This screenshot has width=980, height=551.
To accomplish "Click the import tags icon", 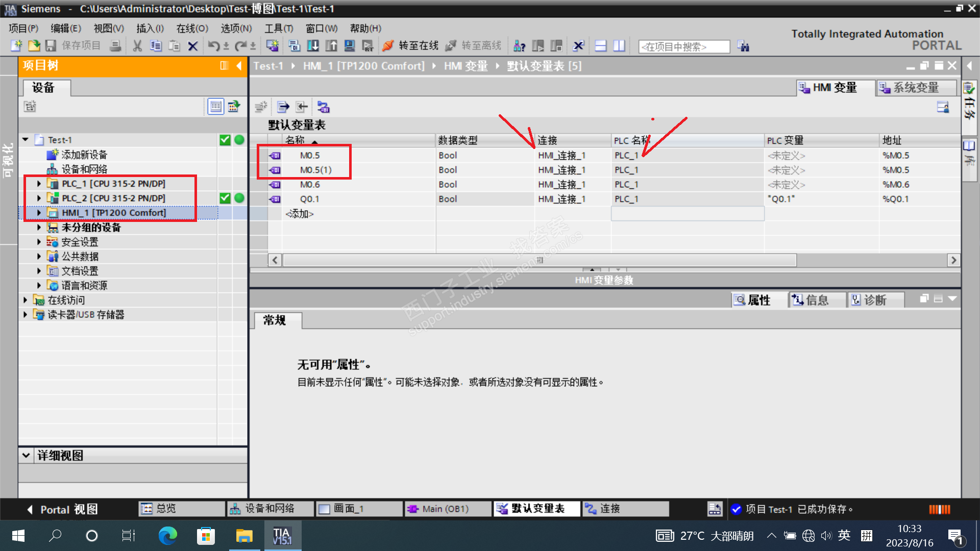I will [x=302, y=107].
